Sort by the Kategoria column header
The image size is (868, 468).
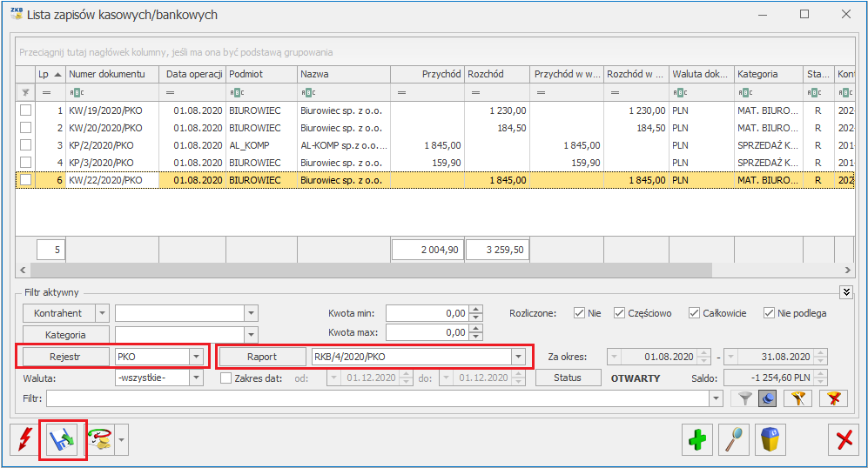click(x=769, y=74)
